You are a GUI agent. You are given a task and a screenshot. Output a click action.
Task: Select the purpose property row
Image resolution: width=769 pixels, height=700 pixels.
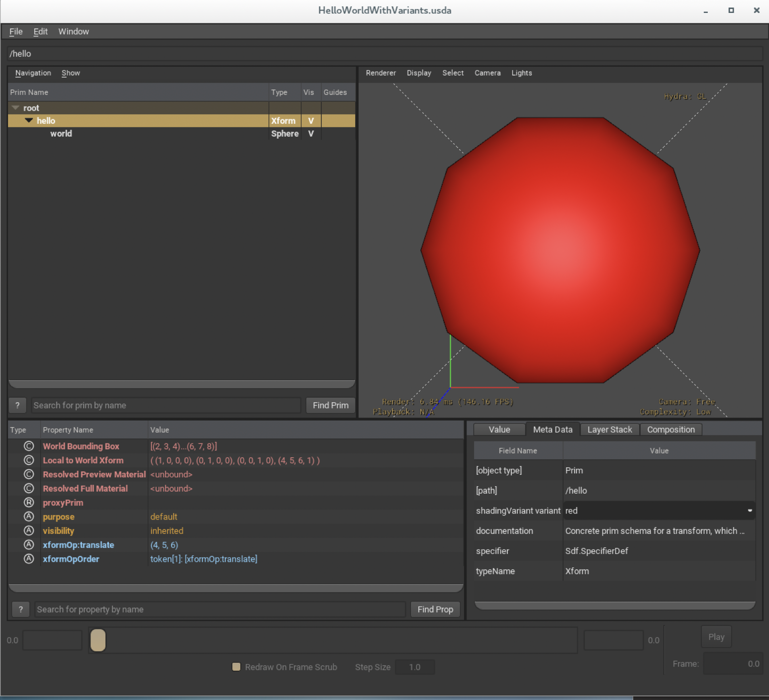(x=236, y=517)
